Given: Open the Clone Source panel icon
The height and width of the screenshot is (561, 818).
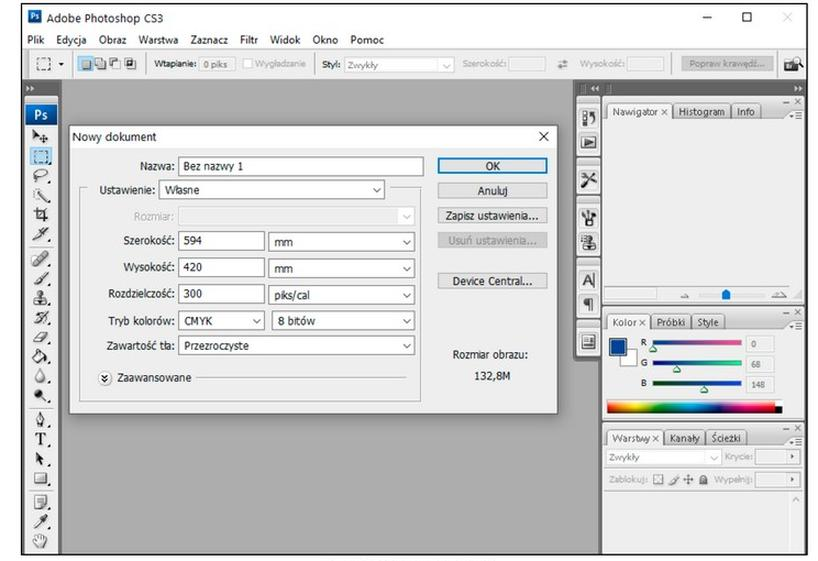Looking at the screenshot, I should pos(588,242).
